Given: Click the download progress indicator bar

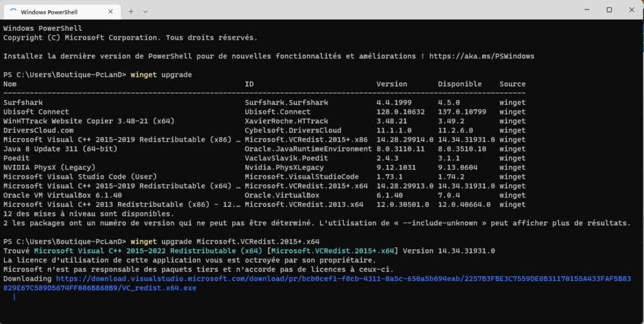Looking at the screenshot, I should 14,298.
